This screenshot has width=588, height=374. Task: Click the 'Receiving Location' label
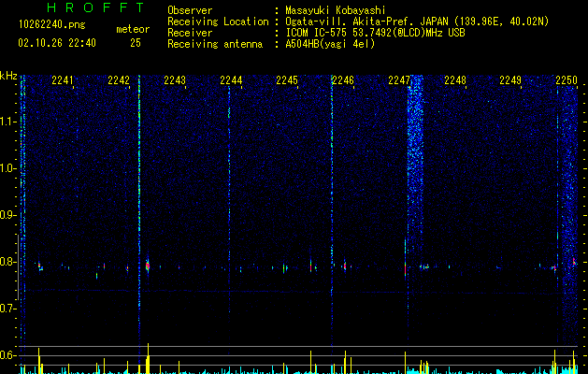click(x=218, y=22)
